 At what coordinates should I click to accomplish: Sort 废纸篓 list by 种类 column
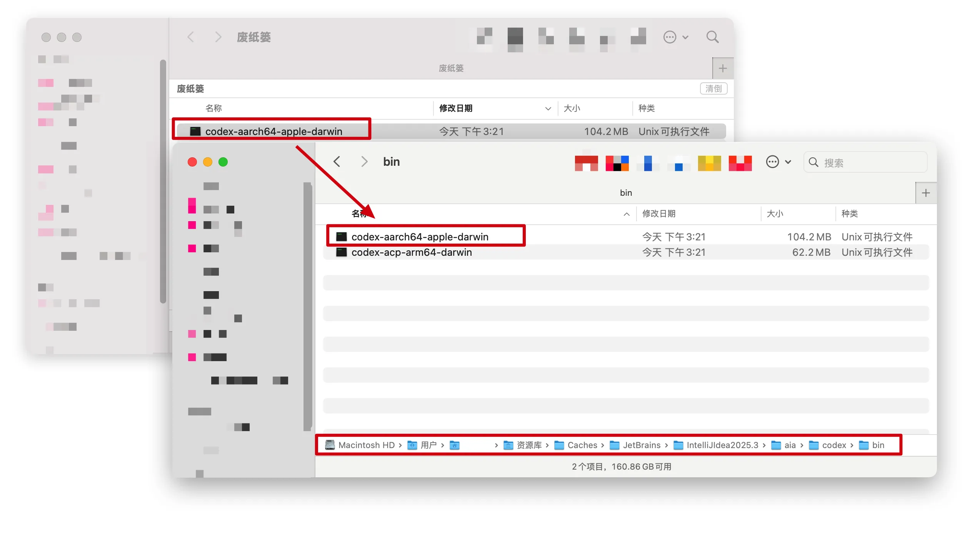point(647,108)
